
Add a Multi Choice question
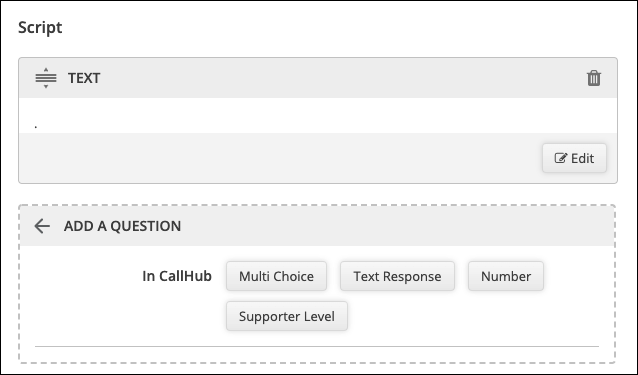coord(276,276)
